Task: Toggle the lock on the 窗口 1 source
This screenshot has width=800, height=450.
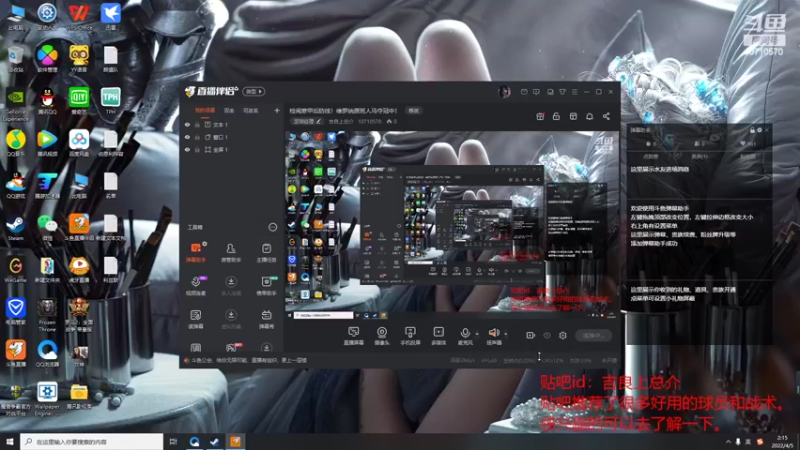Action: (x=197, y=137)
